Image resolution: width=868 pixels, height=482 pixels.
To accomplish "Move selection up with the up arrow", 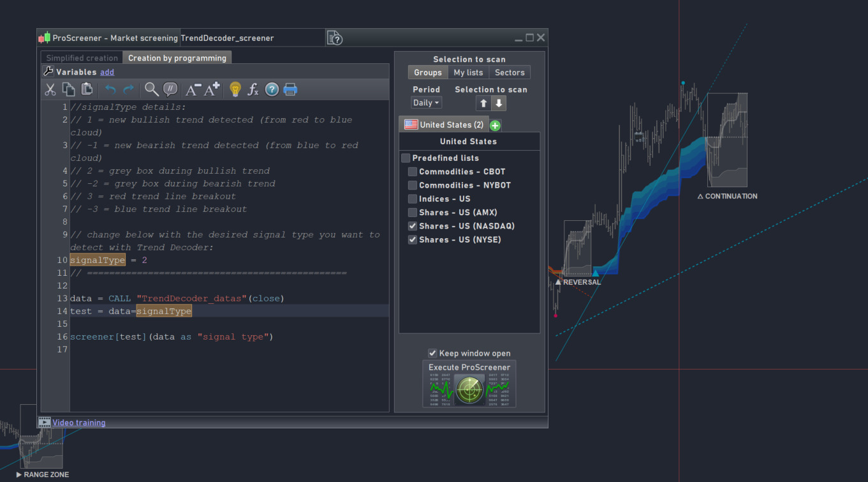I will click(483, 103).
